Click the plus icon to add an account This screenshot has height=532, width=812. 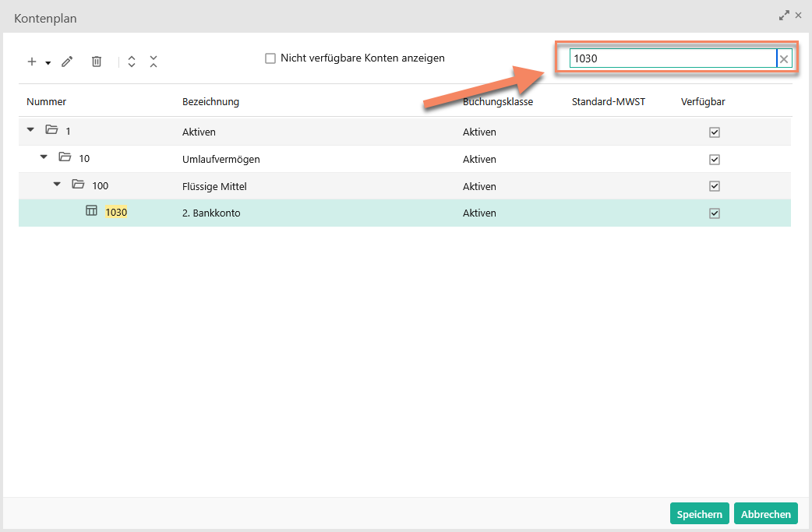tap(32, 62)
